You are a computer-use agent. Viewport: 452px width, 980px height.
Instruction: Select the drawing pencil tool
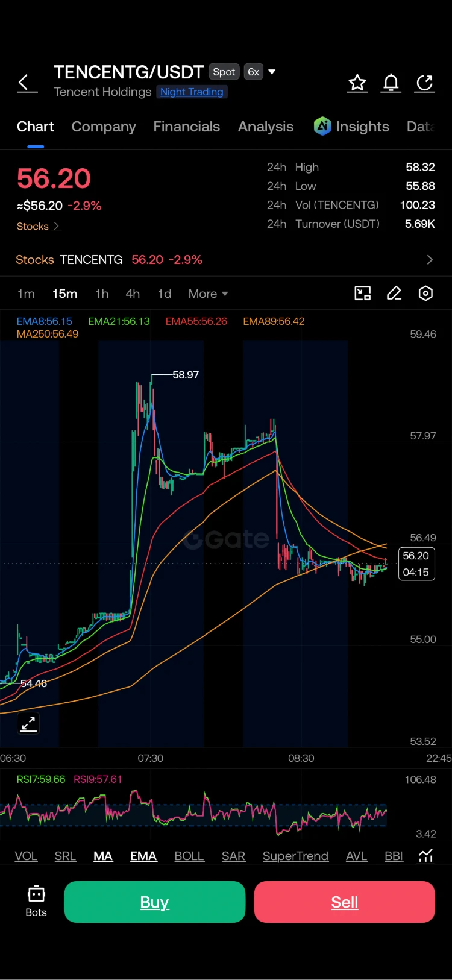pyautogui.click(x=394, y=294)
